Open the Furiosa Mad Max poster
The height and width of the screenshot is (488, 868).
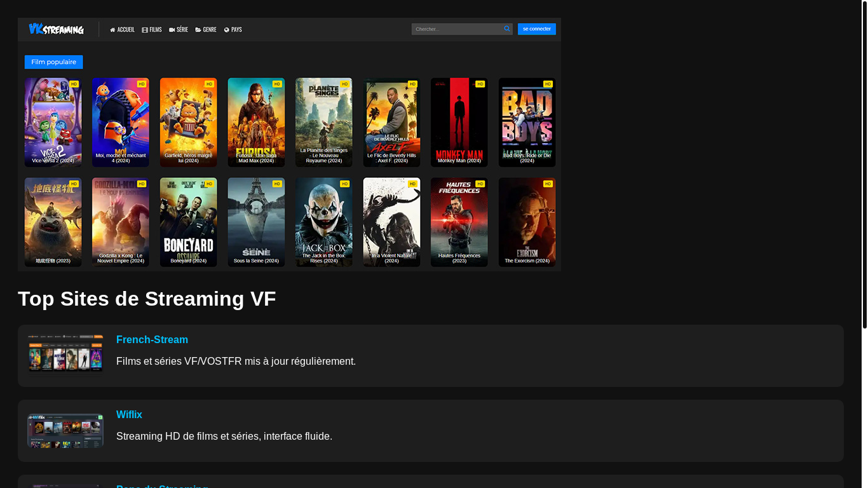256,123
